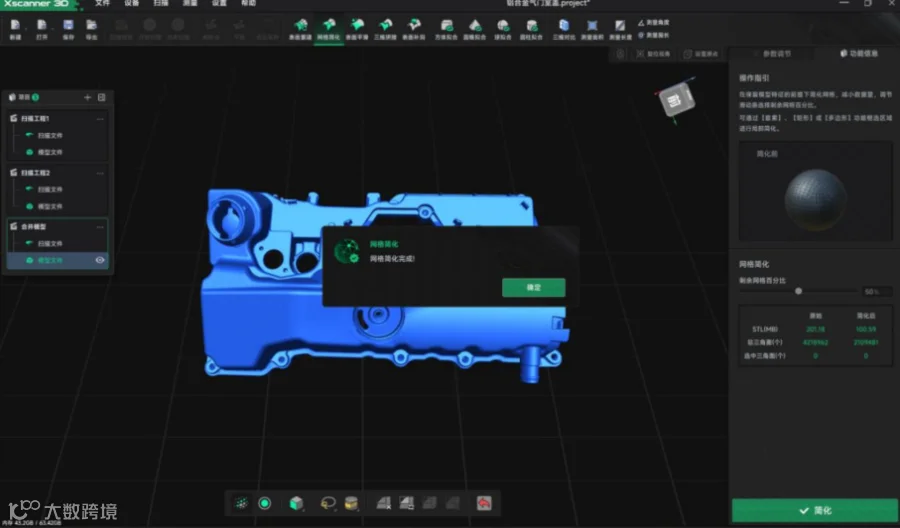
Task: Open the 文件 menu
Action: point(102,3)
